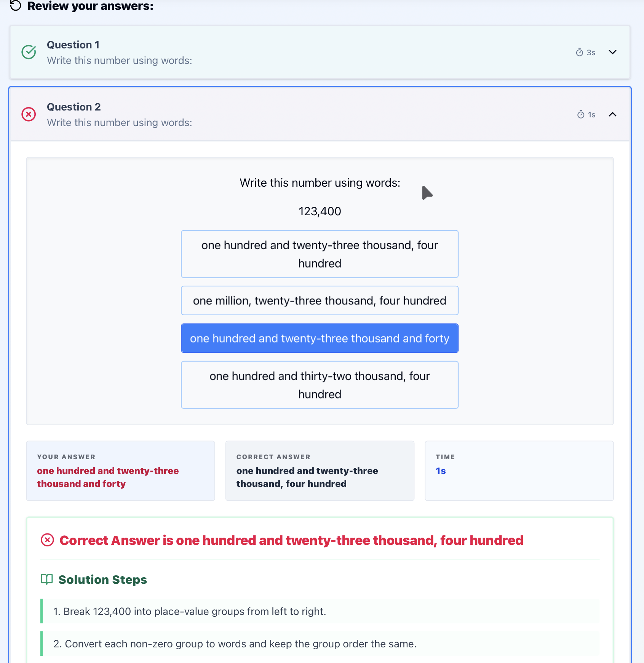
Task: Click the Correct Answer summary card
Action: 320,471
